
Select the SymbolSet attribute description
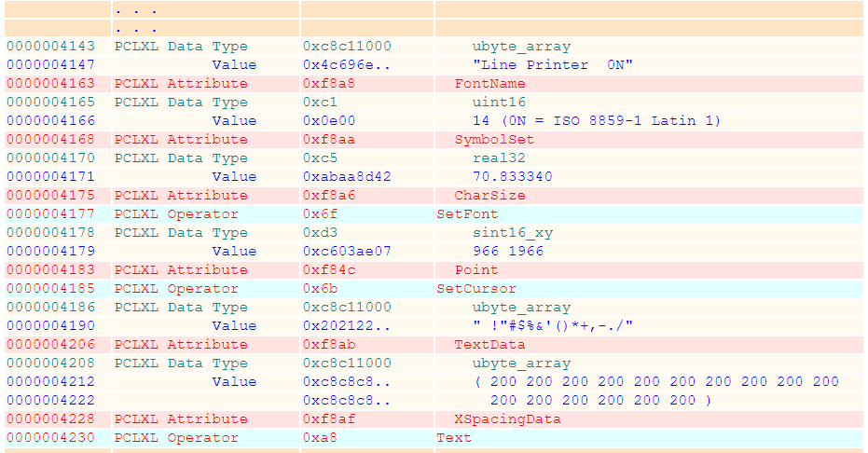coord(494,140)
